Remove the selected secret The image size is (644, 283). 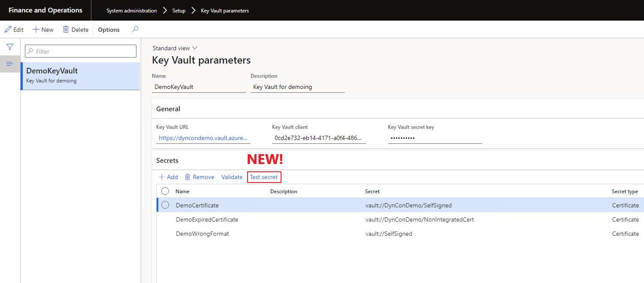[200, 177]
